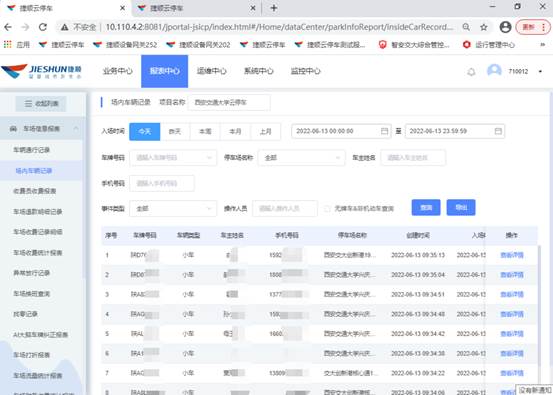Click 查看详情 link in row 5
This screenshot has height=395, width=553.
pyautogui.click(x=512, y=334)
